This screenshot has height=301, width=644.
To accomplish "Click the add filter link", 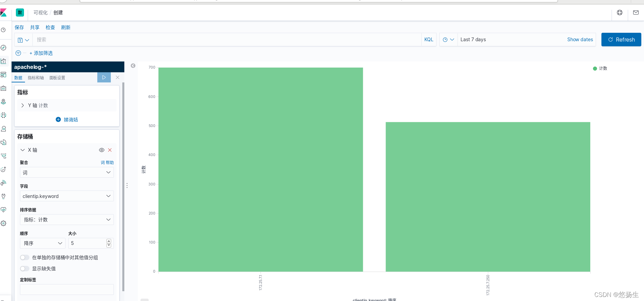I will (41, 53).
